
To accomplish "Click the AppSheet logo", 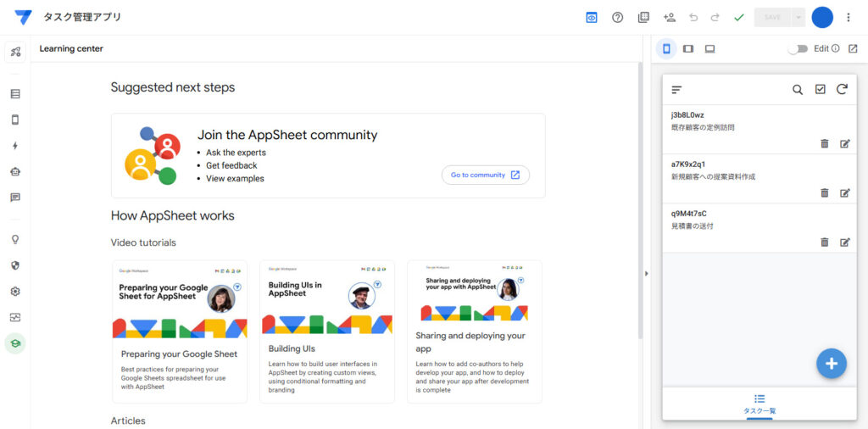I will click(23, 17).
